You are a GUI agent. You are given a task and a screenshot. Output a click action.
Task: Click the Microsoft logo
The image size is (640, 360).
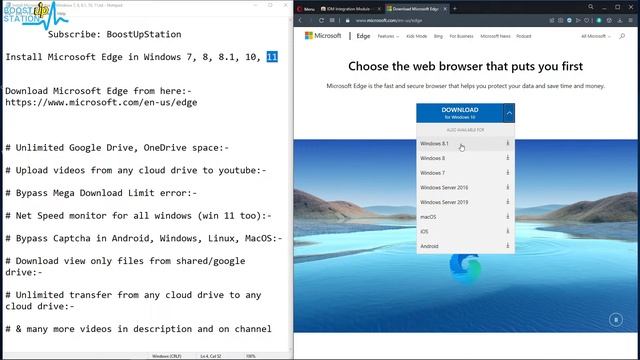click(323, 36)
